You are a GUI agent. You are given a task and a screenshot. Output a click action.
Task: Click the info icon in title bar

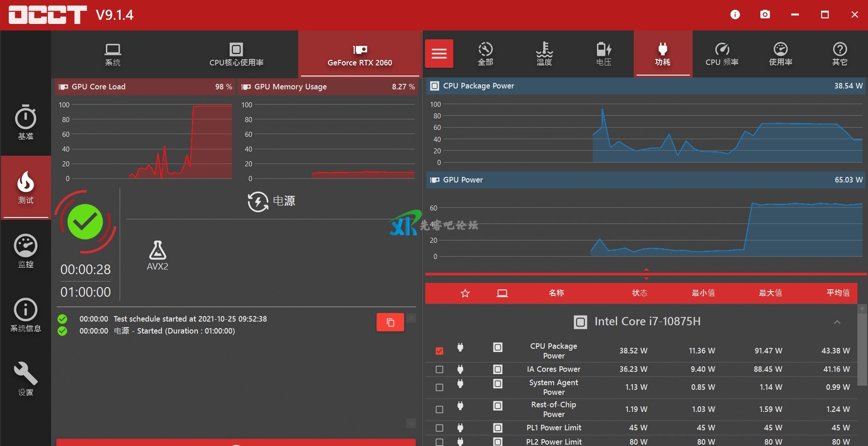pos(735,15)
